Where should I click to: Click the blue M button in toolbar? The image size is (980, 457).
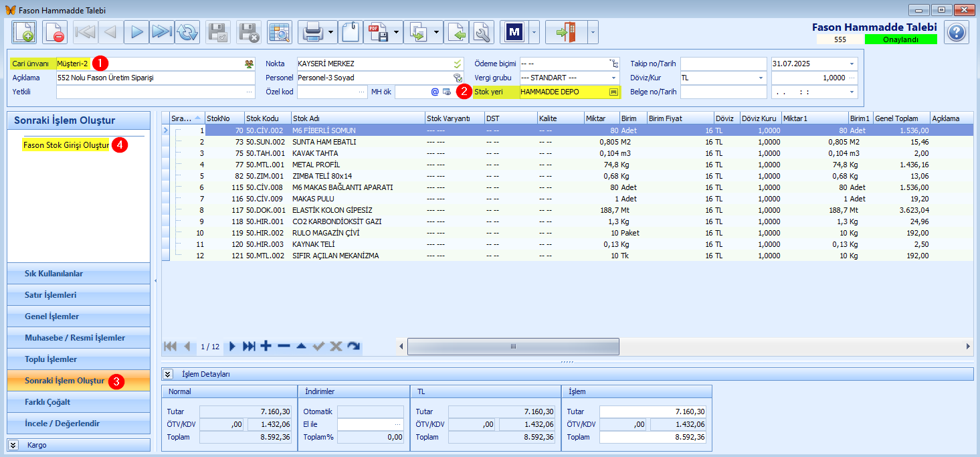pyautogui.click(x=514, y=32)
